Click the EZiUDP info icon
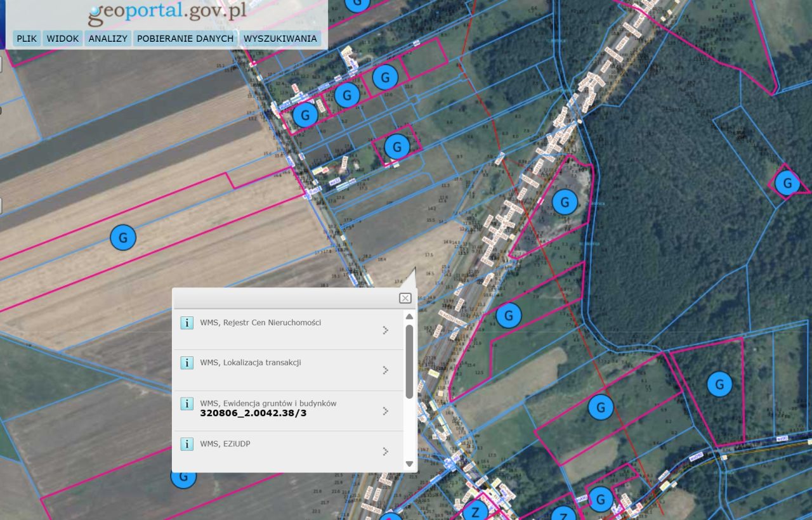The image size is (812, 520). [187, 444]
